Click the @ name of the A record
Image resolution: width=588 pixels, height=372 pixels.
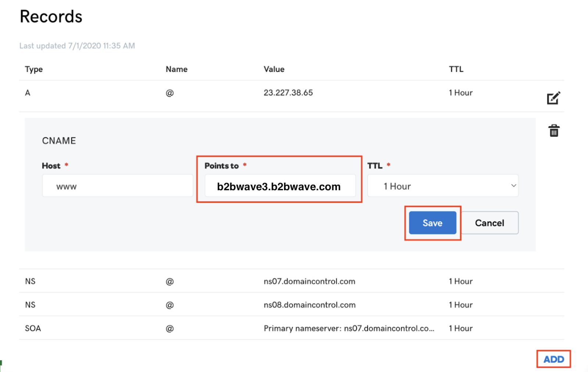click(169, 93)
